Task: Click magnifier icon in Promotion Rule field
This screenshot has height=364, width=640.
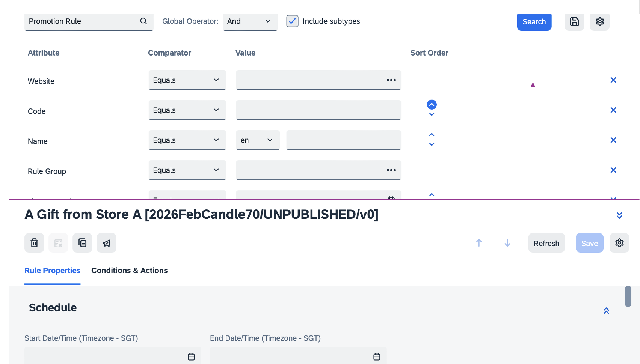Action: (x=143, y=21)
